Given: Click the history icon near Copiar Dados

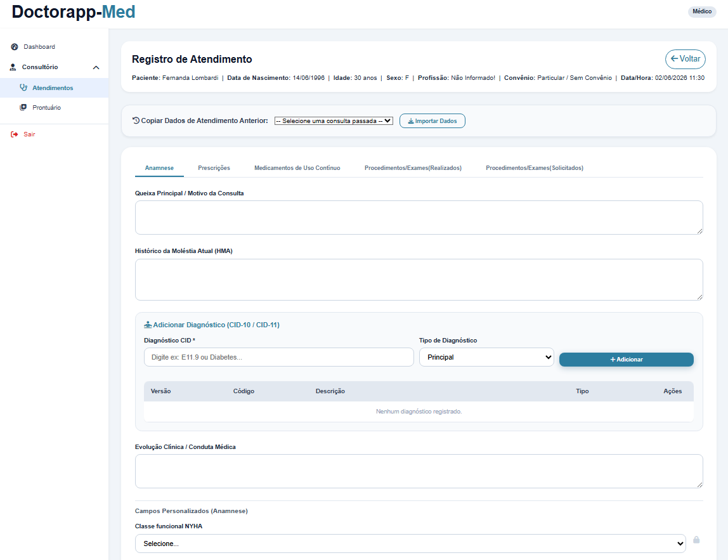Looking at the screenshot, I should click(136, 120).
